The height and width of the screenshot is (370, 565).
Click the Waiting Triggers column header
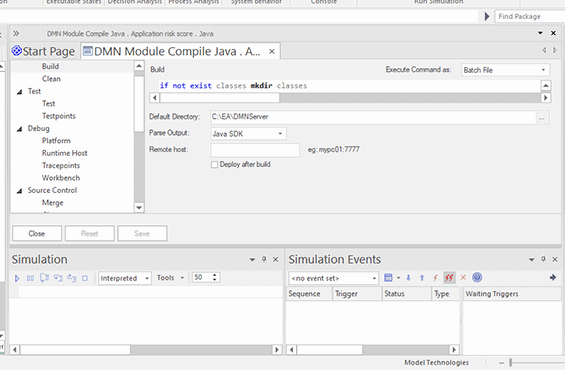click(x=512, y=294)
